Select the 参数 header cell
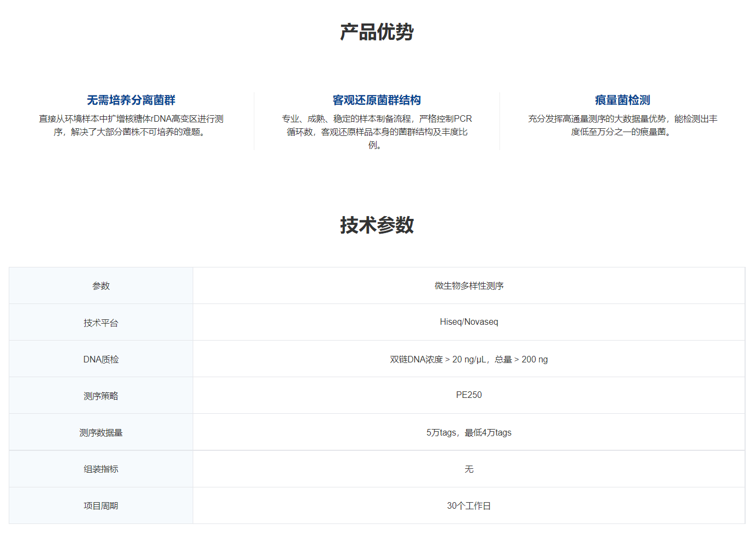The width and height of the screenshot is (756, 536). click(x=101, y=286)
